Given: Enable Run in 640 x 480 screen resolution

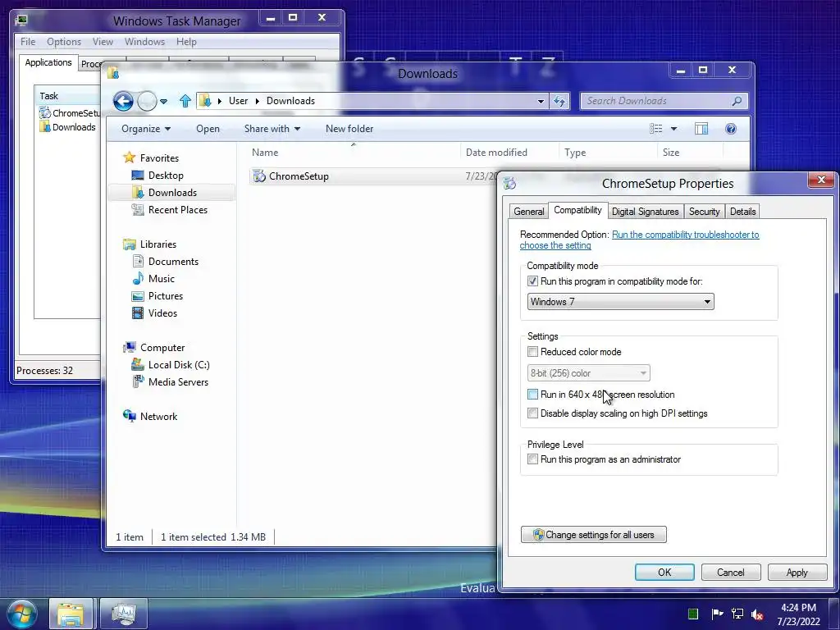Looking at the screenshot, I should coord(532,395).
